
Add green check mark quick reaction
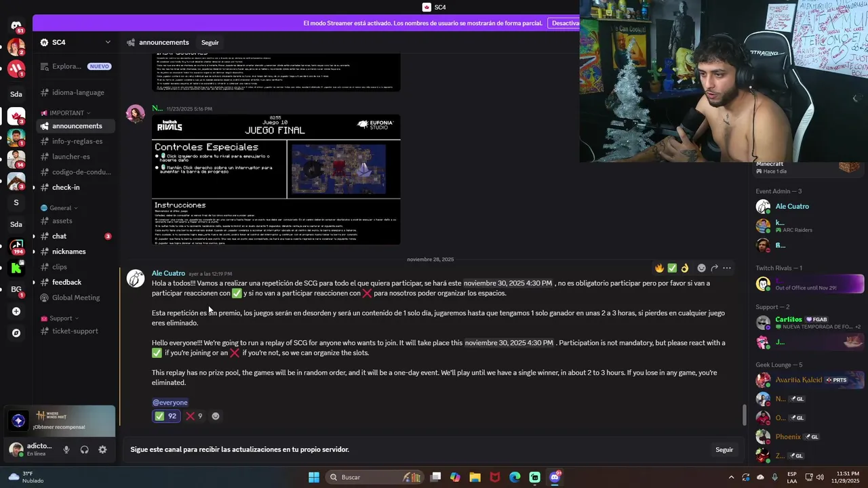point(672,268)
